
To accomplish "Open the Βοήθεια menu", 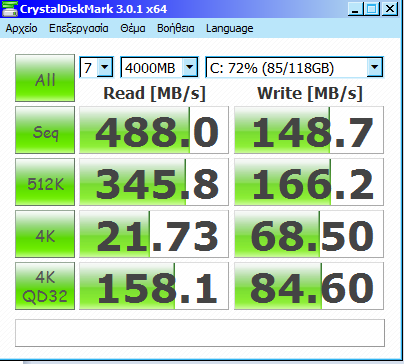I will coord(176,28).
